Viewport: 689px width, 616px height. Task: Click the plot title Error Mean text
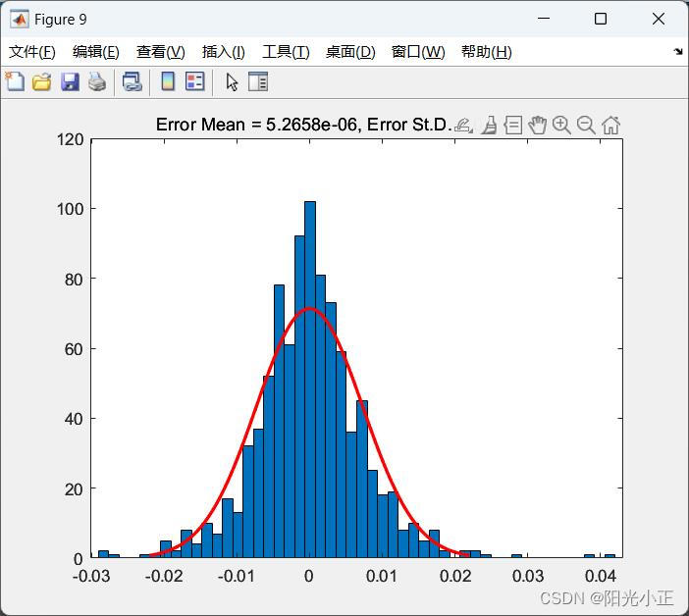tap(304, 125)
